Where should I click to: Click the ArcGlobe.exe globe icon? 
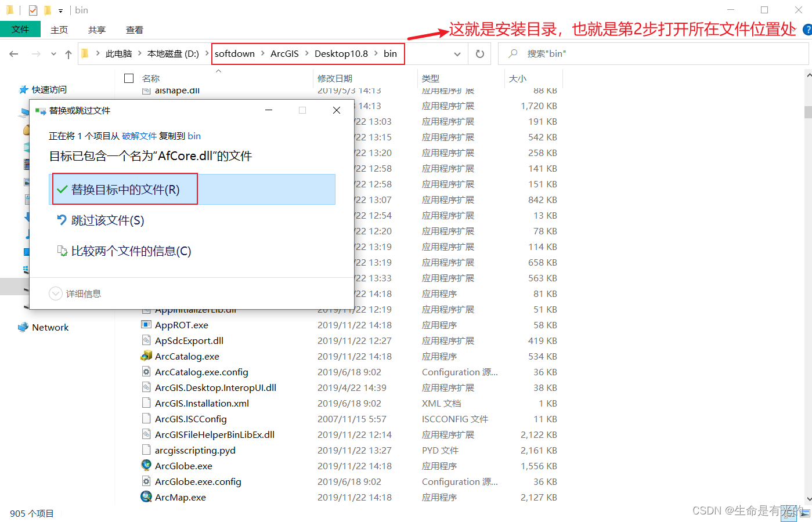[x=146, y=465]
